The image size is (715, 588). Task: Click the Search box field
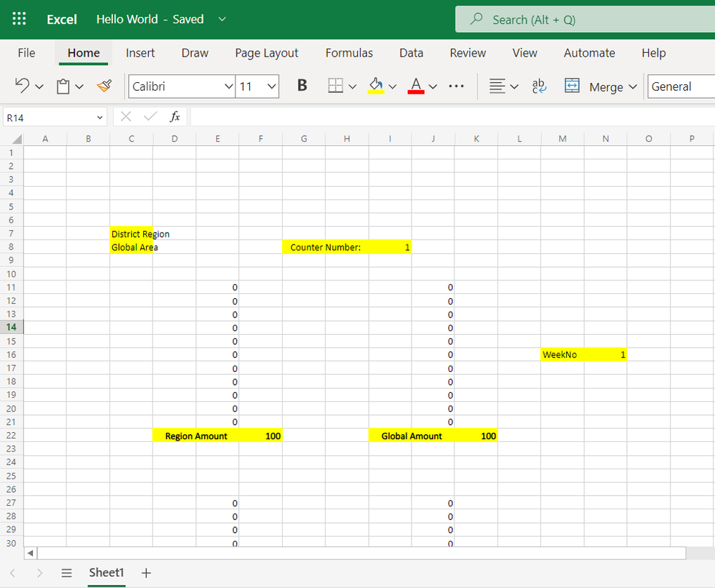(x=585, y=19)
